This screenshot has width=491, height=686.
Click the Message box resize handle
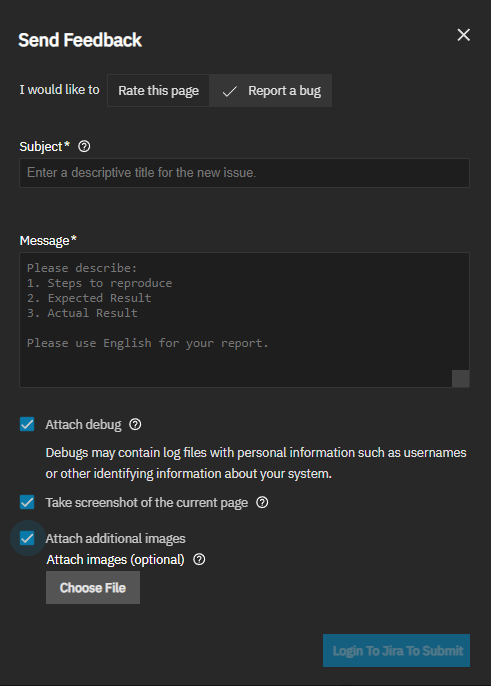[x=460, y=378]
